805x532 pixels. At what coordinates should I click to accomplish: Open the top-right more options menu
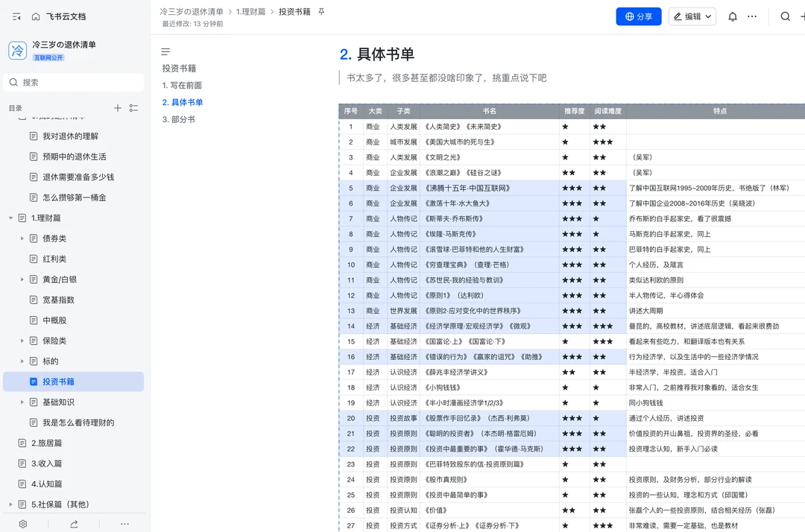click(752, 16)
